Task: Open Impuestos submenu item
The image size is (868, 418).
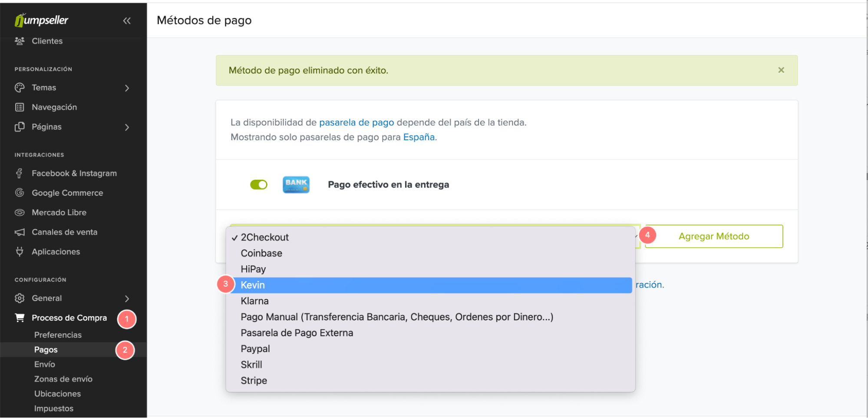Action: point(54,409)
